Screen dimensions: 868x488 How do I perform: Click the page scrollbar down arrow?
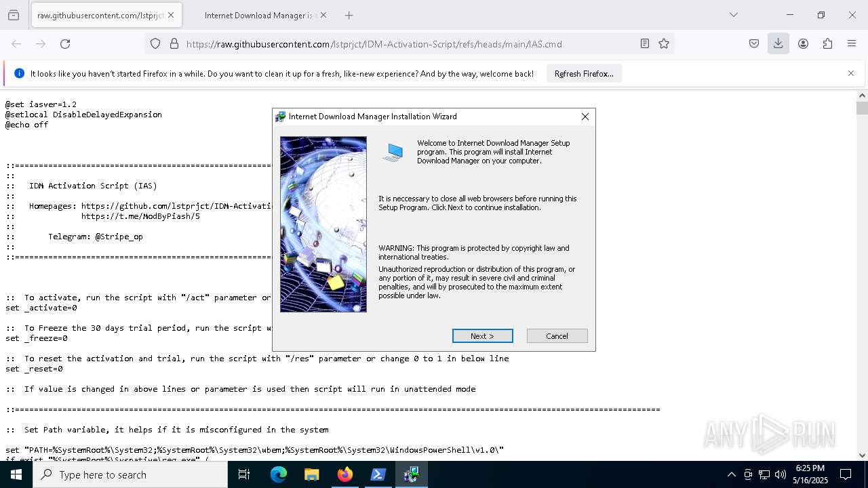click(x=862, y=455)
